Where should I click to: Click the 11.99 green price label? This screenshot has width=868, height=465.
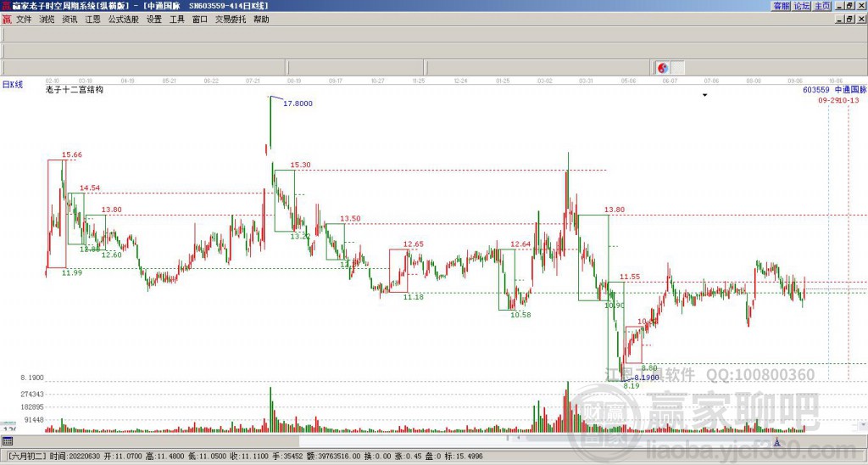[72, 272]
